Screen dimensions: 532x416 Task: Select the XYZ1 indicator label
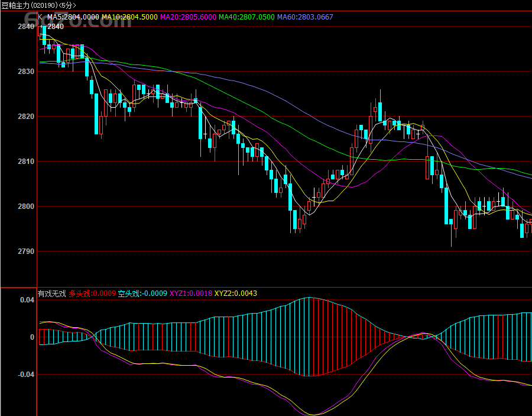tap(190, 294)
